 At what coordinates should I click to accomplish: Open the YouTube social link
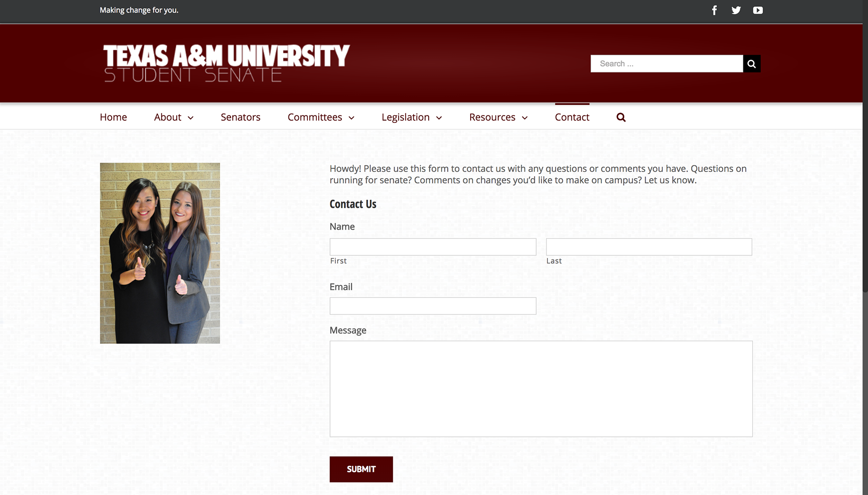(x=758, y=10)
